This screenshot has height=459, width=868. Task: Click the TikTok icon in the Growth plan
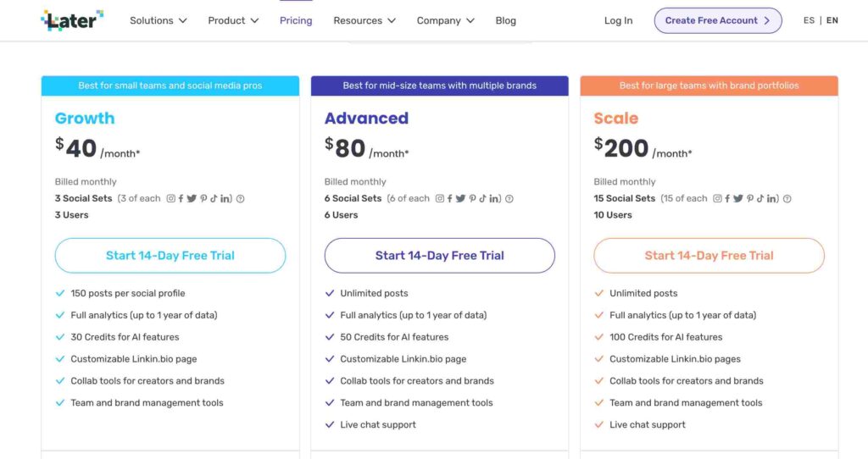[x=214, y=198]
